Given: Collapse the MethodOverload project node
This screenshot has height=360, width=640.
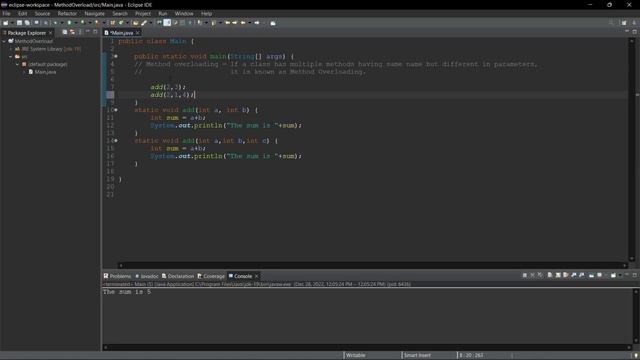Looking at the screenshot, I should click(4, 41).
